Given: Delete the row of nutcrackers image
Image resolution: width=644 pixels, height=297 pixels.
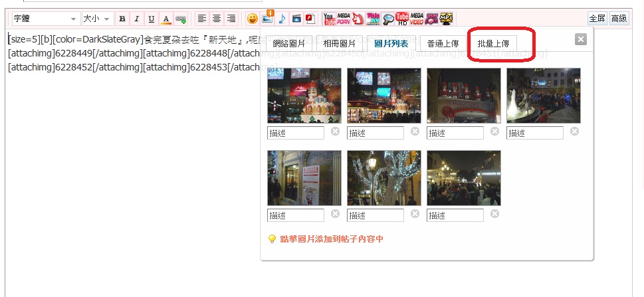Looking at the screenshot, I should 495,131.
